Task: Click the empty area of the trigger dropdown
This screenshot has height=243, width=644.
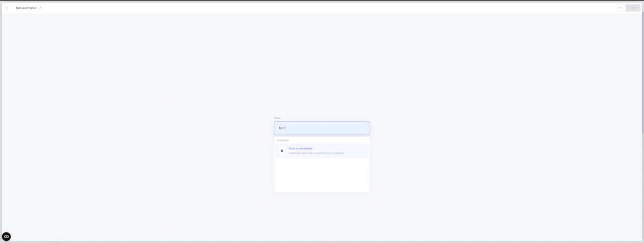Action: click(322, 175)
